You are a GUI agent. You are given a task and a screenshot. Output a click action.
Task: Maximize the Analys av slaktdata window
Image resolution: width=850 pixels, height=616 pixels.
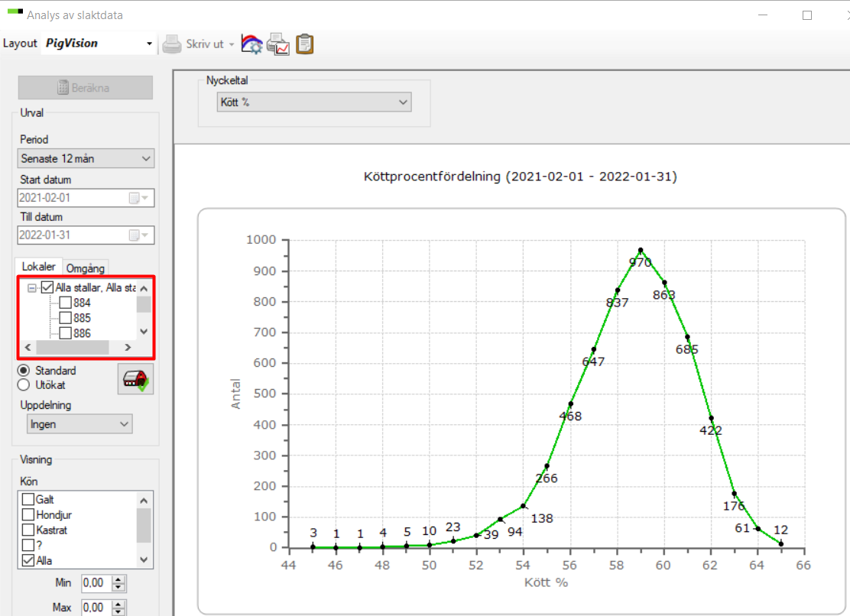coord(807,15)
